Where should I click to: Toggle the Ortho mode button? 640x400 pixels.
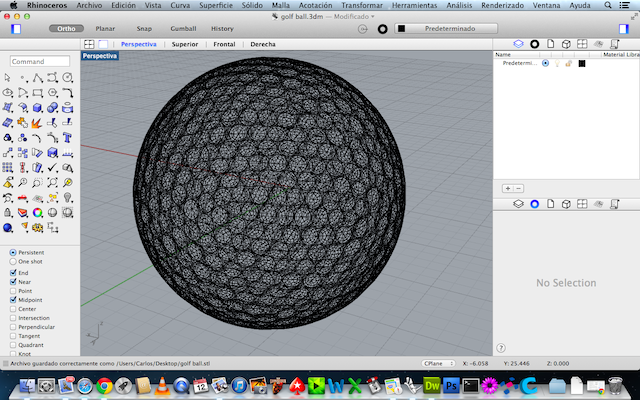66,29
